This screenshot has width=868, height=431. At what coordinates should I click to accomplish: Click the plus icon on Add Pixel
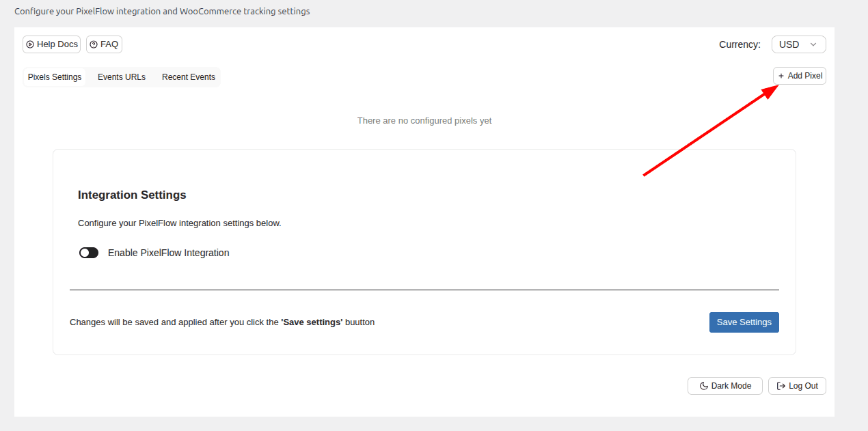point(781,76)
